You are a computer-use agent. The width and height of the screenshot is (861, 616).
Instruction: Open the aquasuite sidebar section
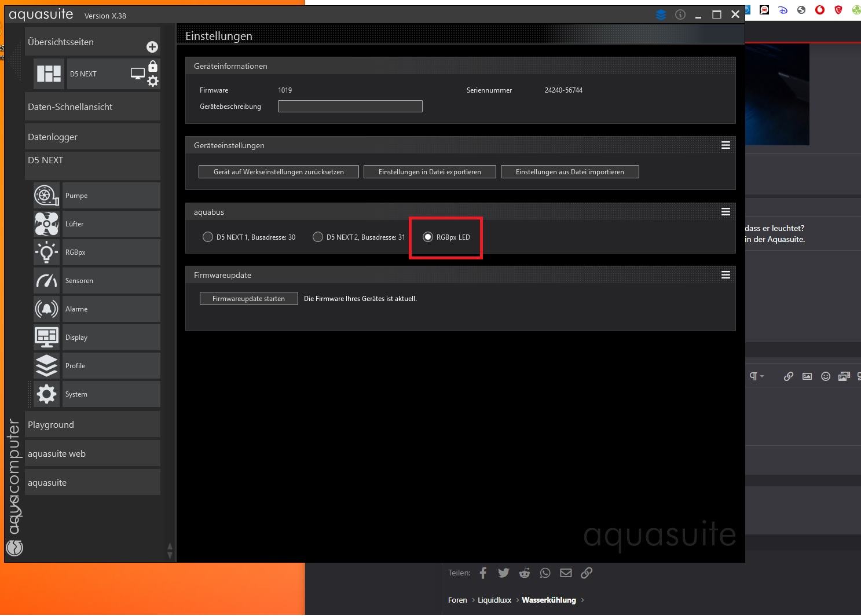93,482
